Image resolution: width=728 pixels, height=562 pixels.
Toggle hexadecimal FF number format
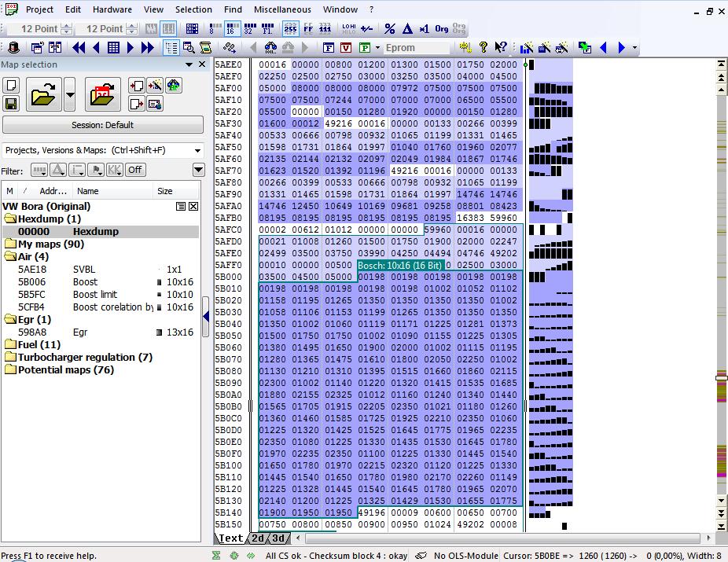pos(308,29)
